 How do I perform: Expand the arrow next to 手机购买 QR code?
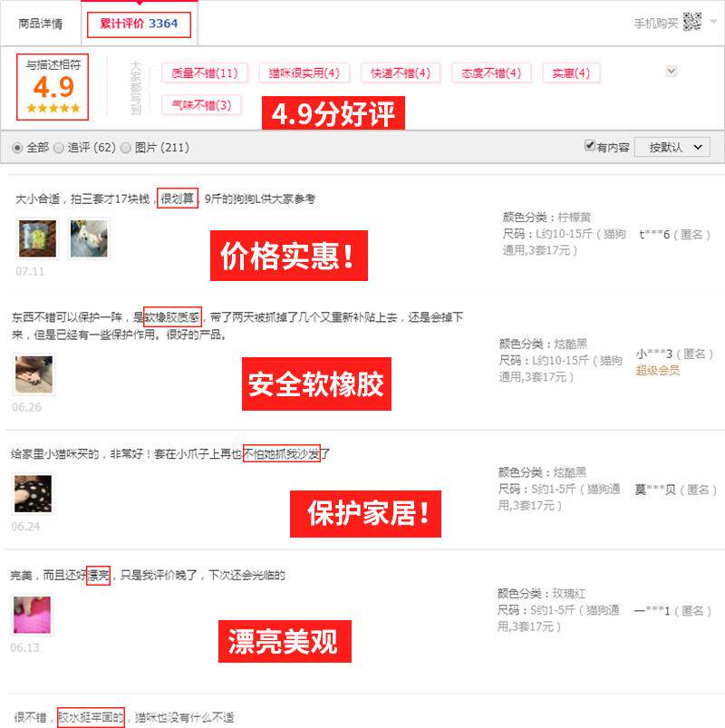pos(713,22)
